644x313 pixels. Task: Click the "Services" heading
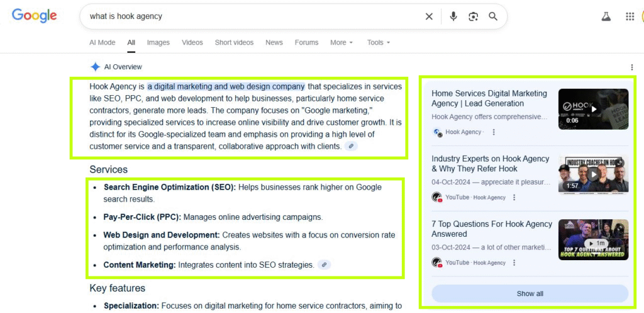point(108,169)
